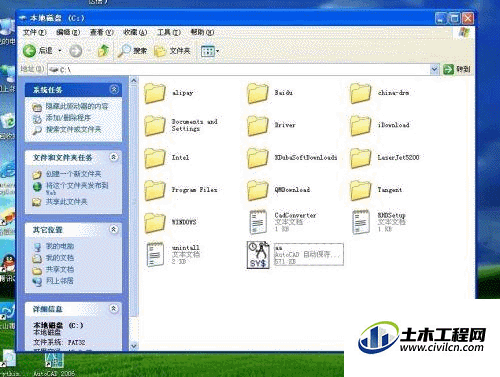
Task: Open 我的文档 in other places
Action: (x=60, y=258)
